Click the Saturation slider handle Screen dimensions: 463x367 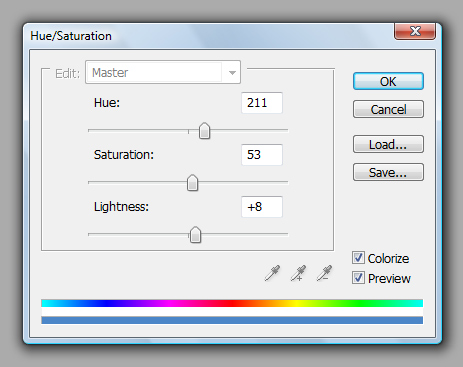click(x=192, y=183)
